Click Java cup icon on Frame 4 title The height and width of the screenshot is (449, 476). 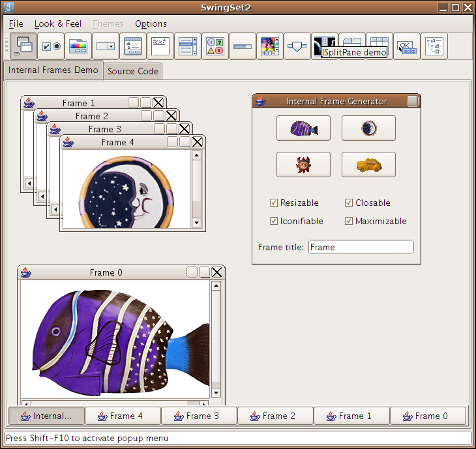point(68,142)
